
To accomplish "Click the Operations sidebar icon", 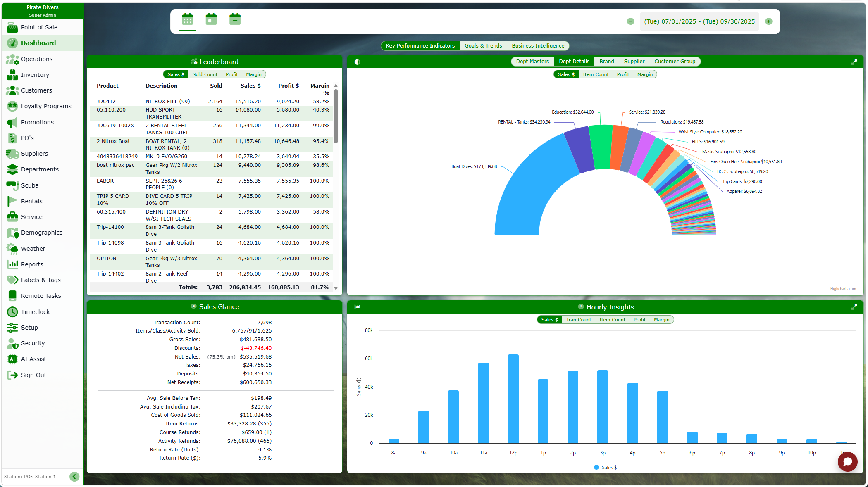I will tap(12, 59).
